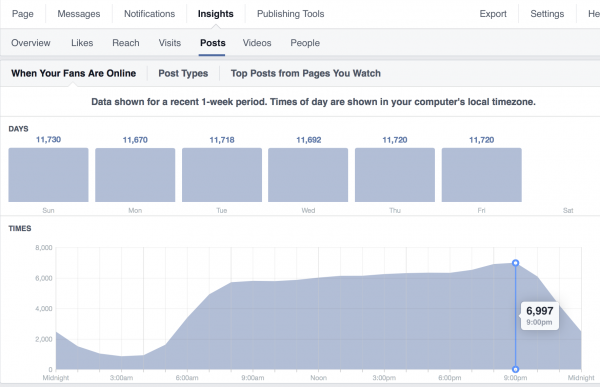The height and width of the screenshot is (387, 600).
Task: Click the Sat day label
Action: (x=568, y=210)
